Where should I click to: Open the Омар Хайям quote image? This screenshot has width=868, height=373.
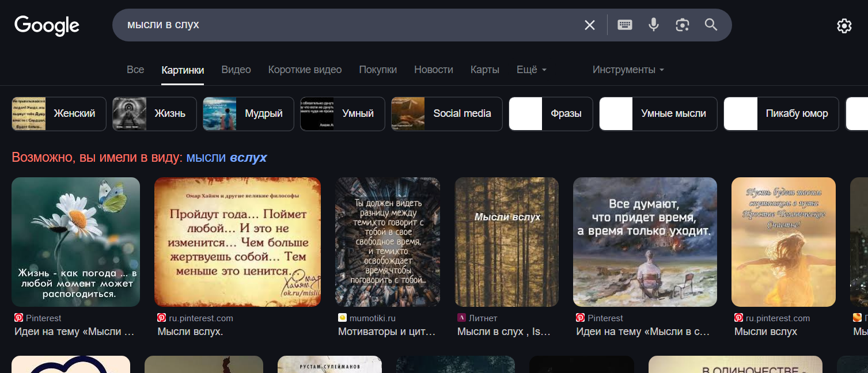(238, 242)
